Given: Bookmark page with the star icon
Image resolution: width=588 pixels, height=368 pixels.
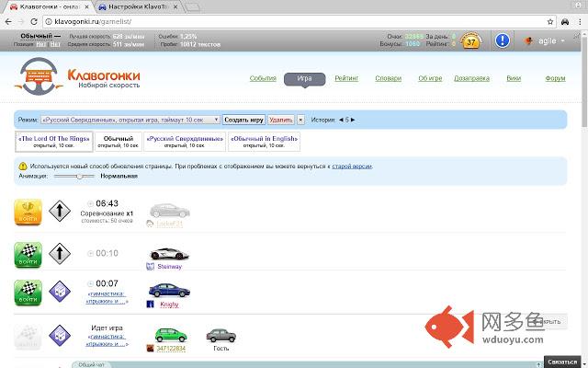Looking at the screenshot, I should tap(550, 22).
